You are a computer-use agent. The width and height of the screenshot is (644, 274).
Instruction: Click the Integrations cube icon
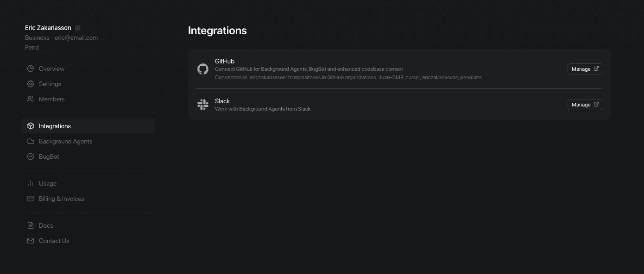(30, 125)
